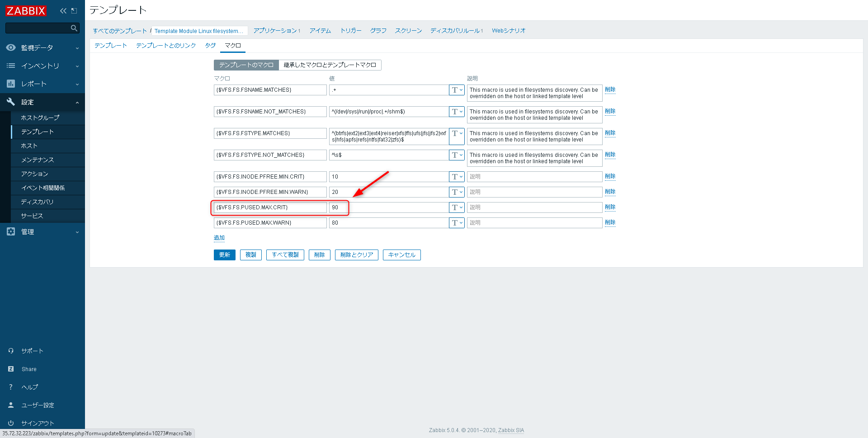Click the 更新 button

[x=225, y=255]
